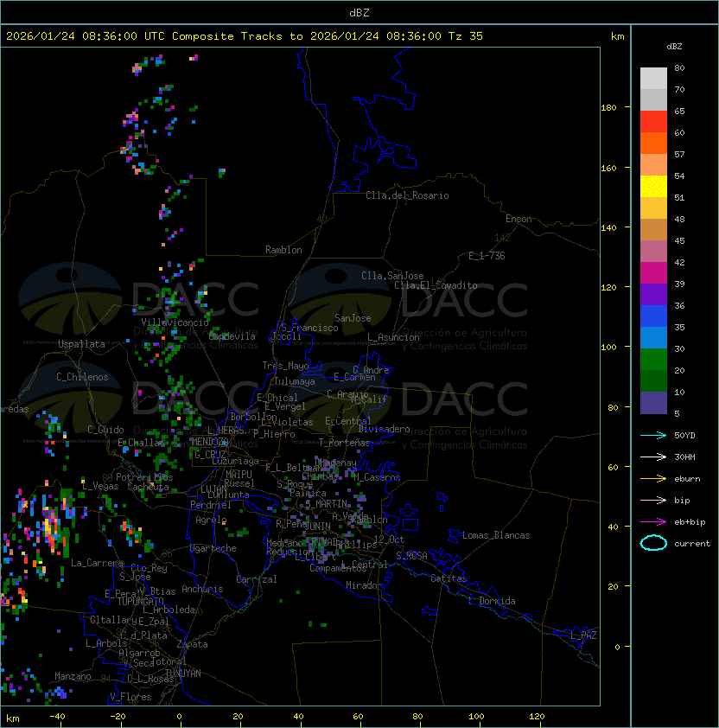Click the L_PAZ label at map edge
719x728 pixels.
click(583, 635)
